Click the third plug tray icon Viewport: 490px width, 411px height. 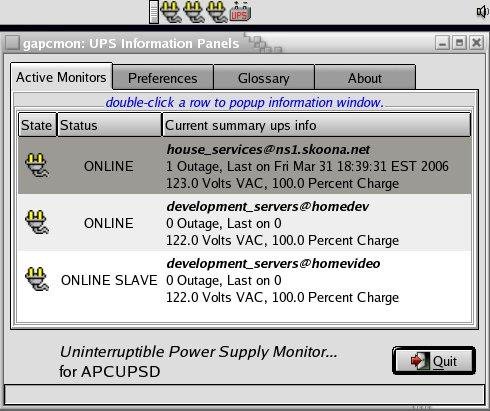(x=217, y=12)
